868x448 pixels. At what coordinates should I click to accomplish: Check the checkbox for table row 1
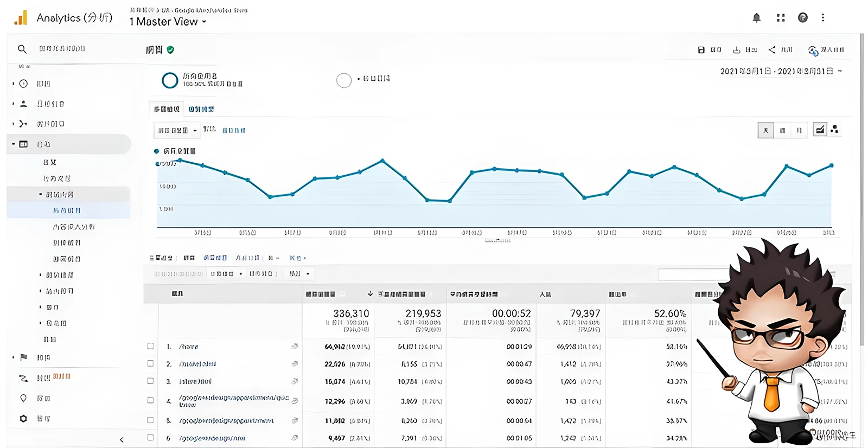coord(151,346)
